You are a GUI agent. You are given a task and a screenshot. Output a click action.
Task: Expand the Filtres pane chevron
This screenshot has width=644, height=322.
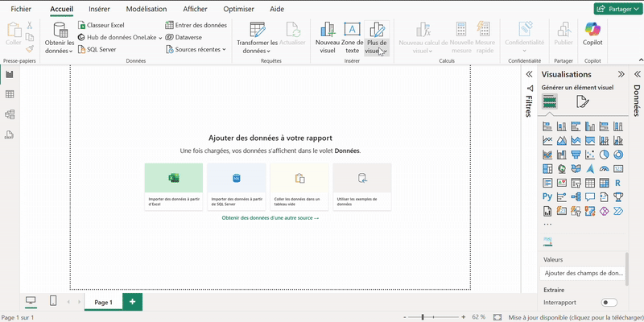[x=530, y=74]
